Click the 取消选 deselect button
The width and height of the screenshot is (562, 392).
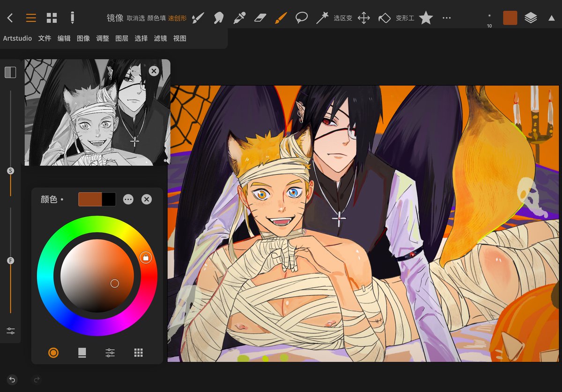(x=135, y=18)
